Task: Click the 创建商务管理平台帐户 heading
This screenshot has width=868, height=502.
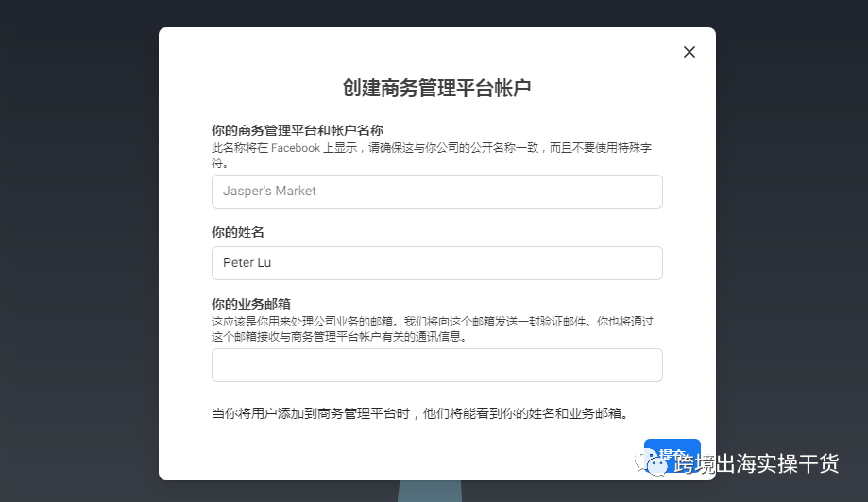Action: pos(436,88)
